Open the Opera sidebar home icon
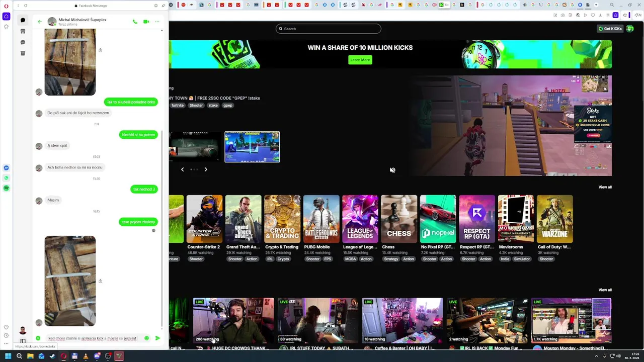Viewport: 644px width, 362px height. click(x=6, y=16)
